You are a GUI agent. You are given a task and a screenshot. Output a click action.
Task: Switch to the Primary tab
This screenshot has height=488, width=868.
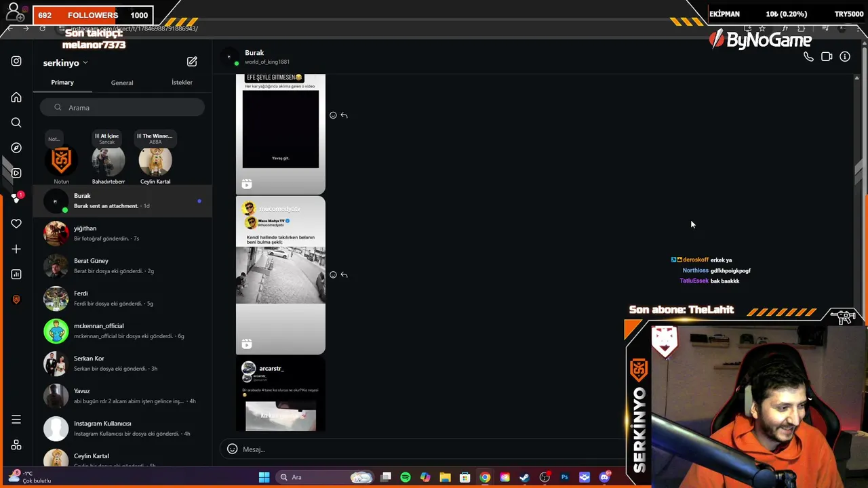[x=62, y=83]
